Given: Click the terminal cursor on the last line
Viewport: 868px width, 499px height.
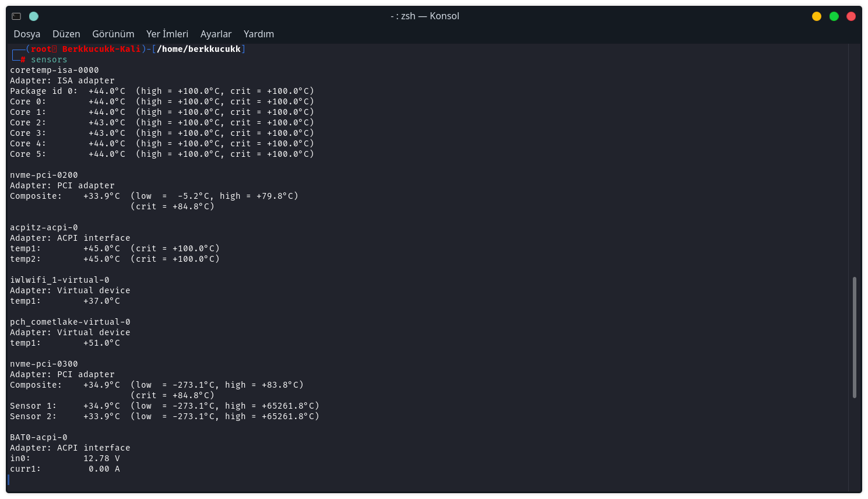Looking at the screenshot, I should tap(9, 479).
